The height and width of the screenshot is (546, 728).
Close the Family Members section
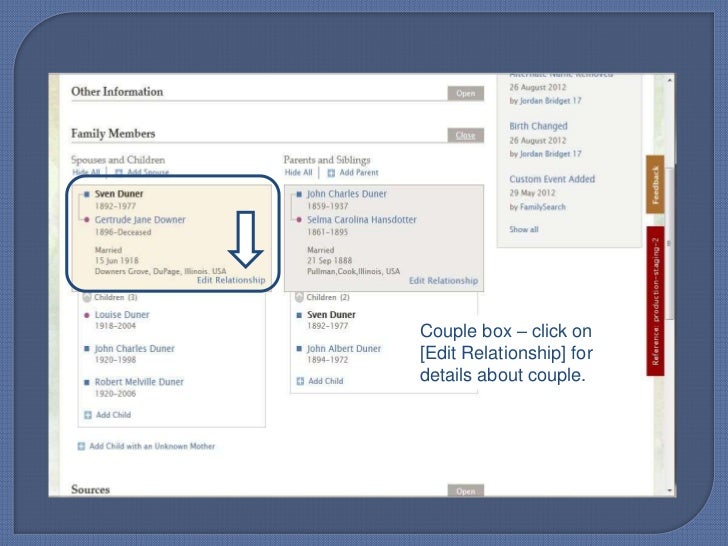pos(466,135)
